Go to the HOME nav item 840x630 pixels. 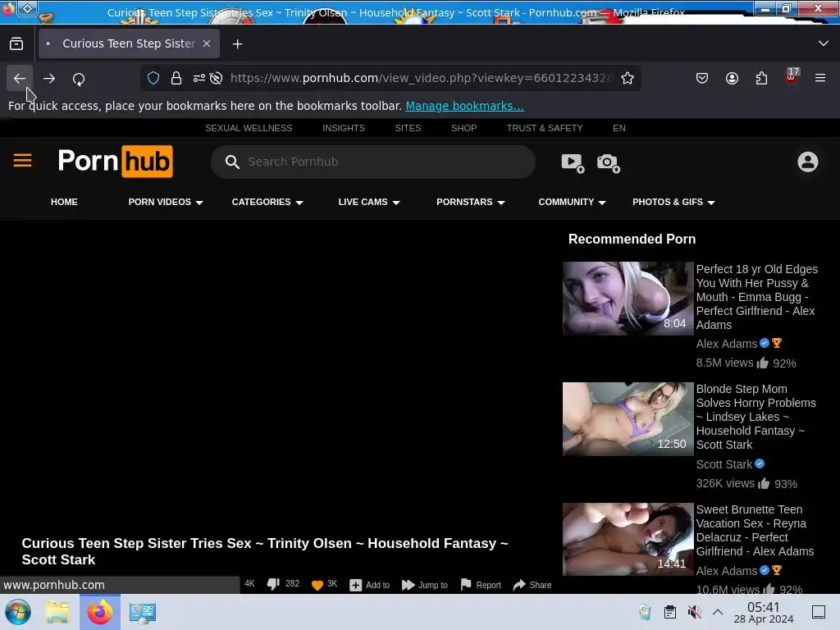click(64, 202)
